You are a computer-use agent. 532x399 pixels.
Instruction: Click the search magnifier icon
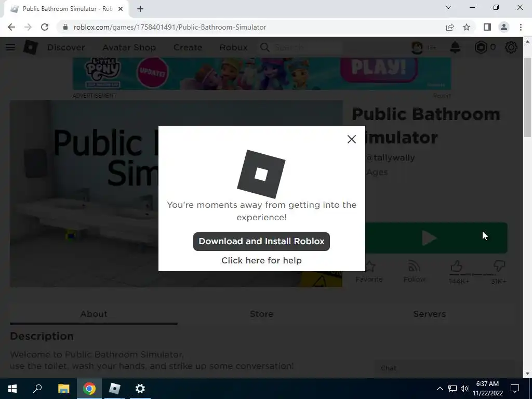264,47
